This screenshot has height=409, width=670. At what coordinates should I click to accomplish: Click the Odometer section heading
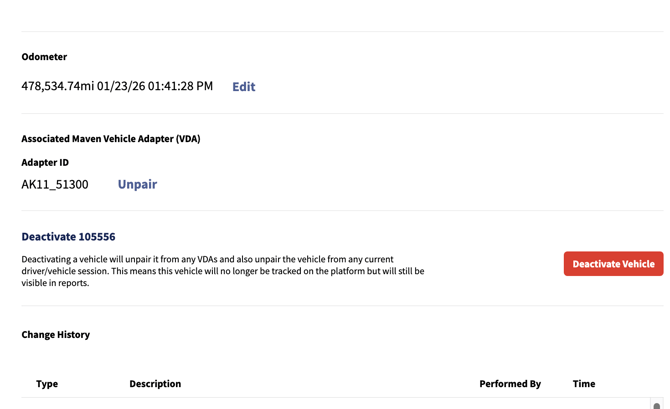click(44, 57)
